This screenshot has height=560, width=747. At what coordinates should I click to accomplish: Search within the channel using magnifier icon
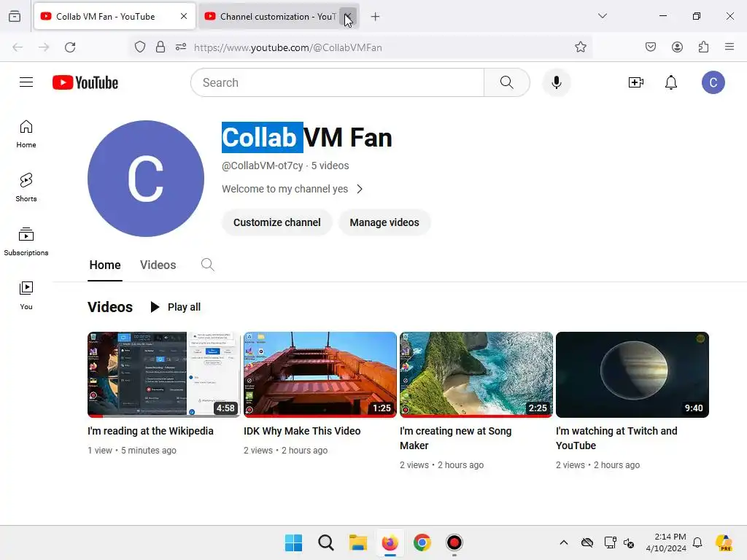[x=207, y=265]
